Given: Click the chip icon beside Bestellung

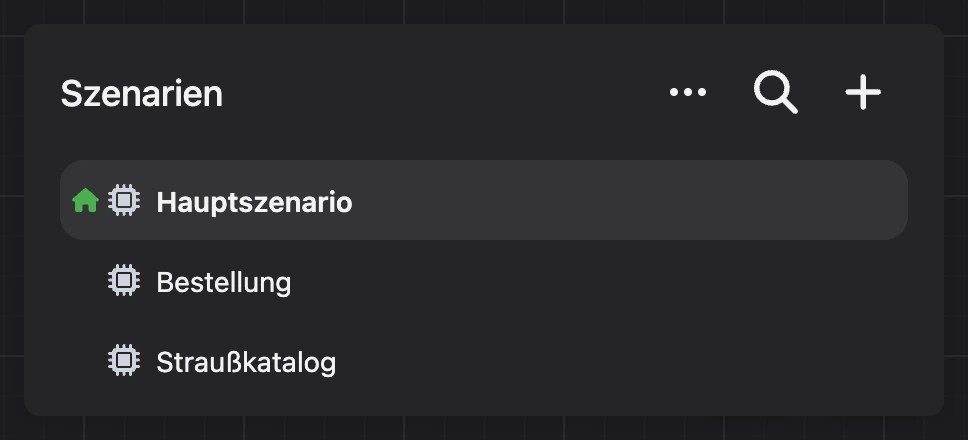Looking at the screenshot, I should tap(124, 280).
